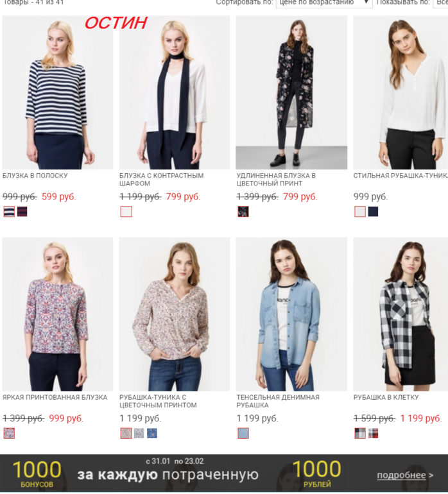Open long floral print blouse photo
448x494 pixels.
291,92
